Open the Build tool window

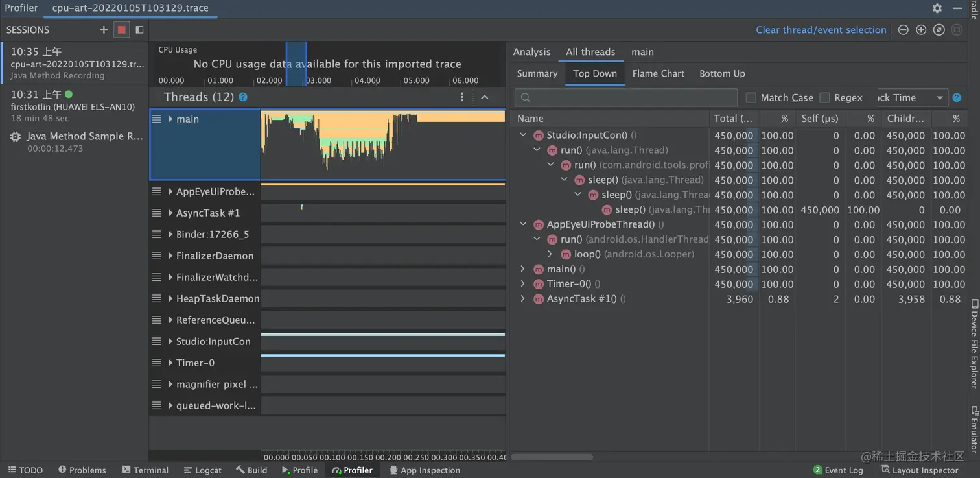click(251, 470)
